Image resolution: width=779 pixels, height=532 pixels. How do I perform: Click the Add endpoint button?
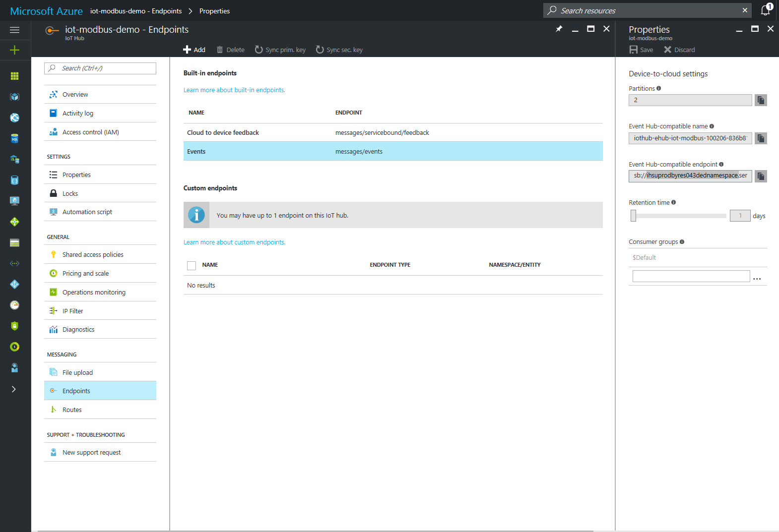(195, 50)
